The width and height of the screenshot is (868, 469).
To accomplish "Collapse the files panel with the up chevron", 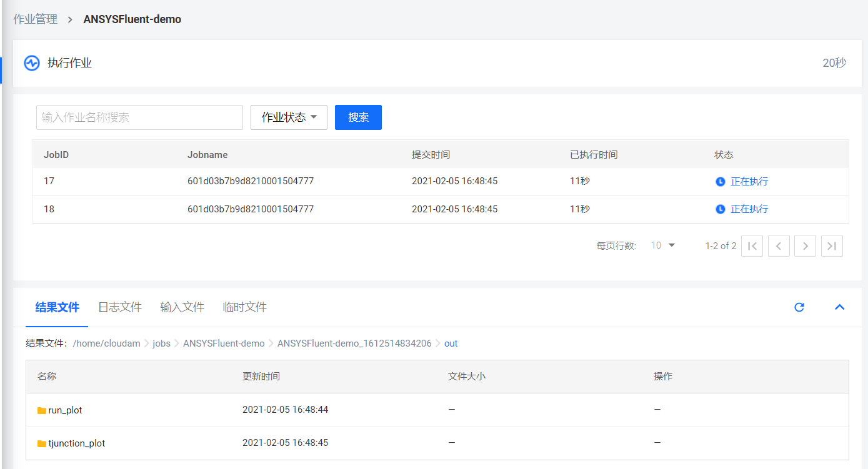I will (x=840, y=307).
